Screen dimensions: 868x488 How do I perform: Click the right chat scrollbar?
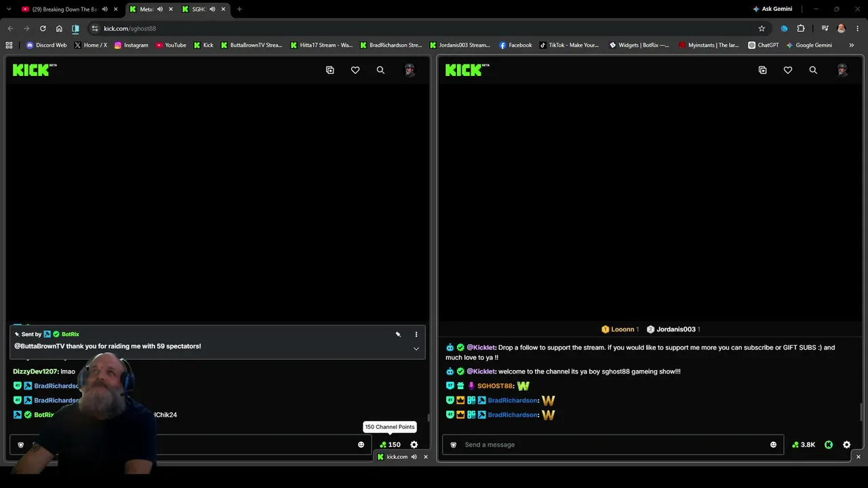click(861, 411)
